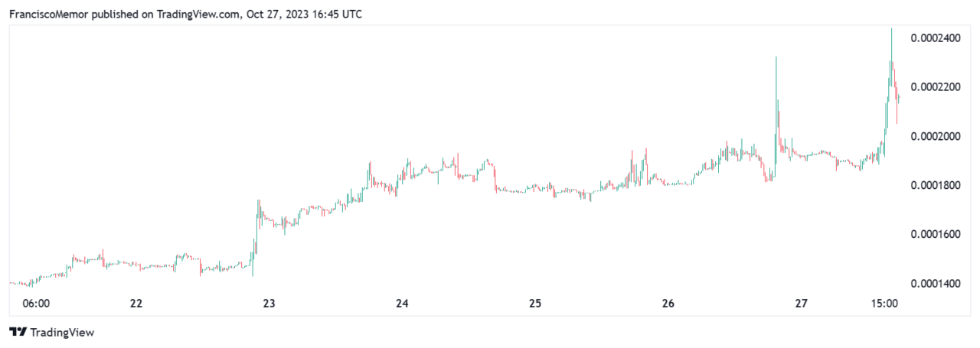Screen dimensions: 980x348
Task: Select the 26 date marker on time axis
Action: (x=668, y=303)
